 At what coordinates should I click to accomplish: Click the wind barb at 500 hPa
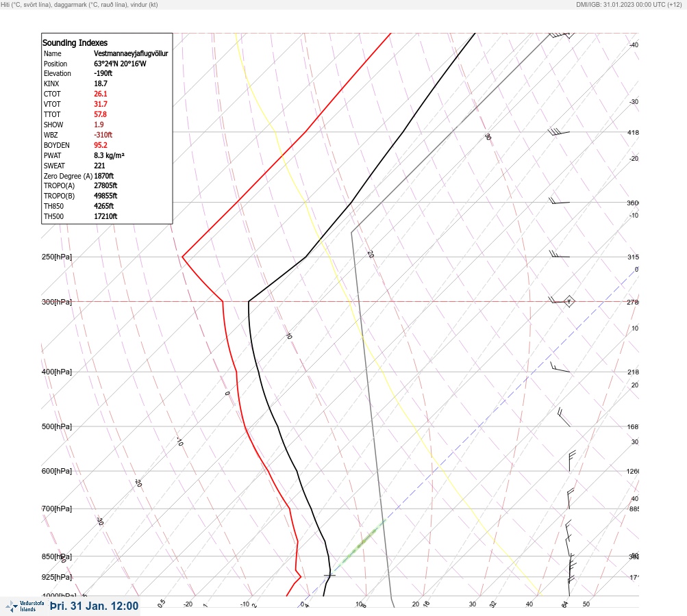(x=564, y=417)
